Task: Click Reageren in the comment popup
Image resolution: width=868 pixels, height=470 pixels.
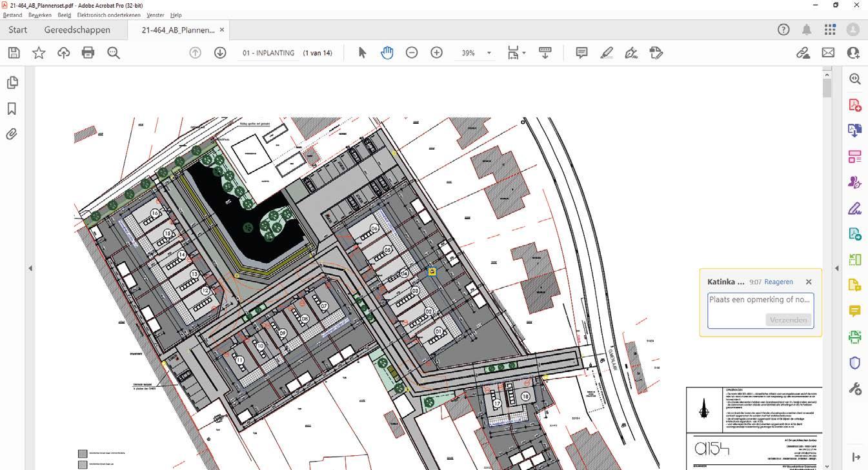Action: point(779,282)
